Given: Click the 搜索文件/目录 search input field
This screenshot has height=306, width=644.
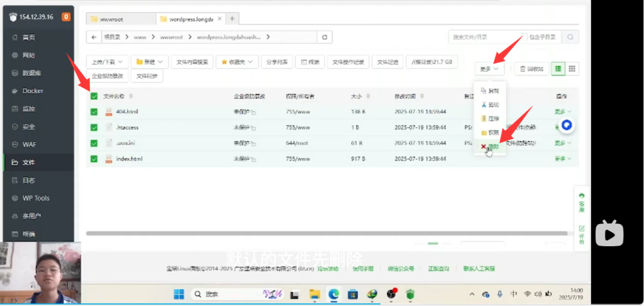Looking at the screenshot, I should click(x=485, y=37).
